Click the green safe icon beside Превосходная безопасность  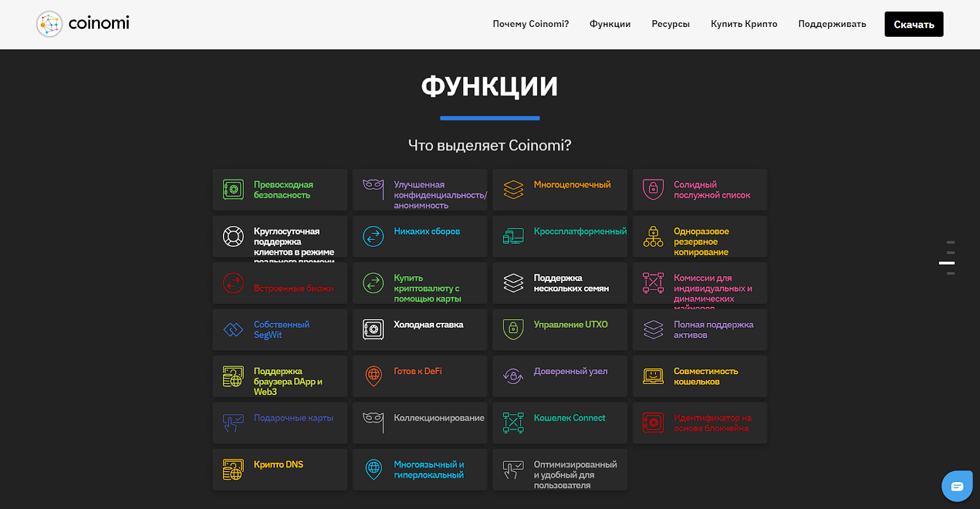(233, 190)
